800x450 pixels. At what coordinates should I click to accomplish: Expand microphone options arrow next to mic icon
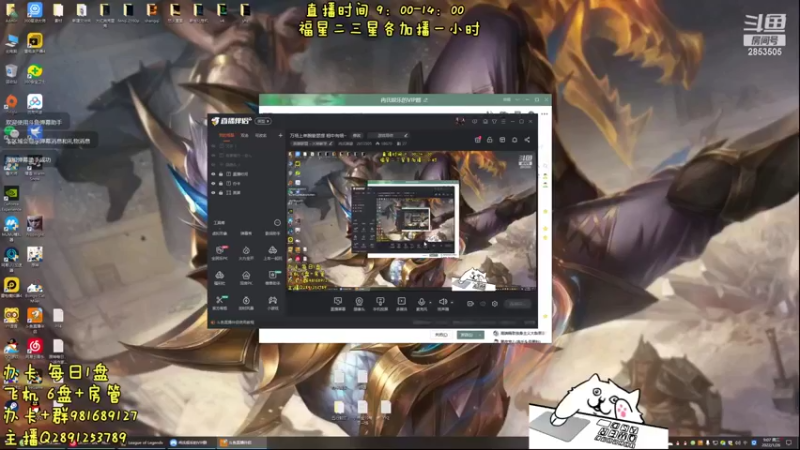[x=430, y=302]
